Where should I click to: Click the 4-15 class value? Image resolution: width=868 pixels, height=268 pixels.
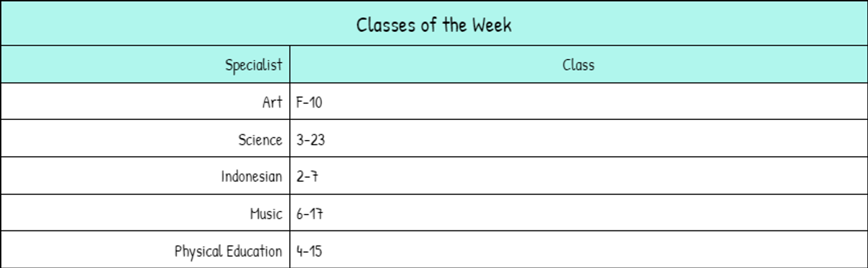309,251
